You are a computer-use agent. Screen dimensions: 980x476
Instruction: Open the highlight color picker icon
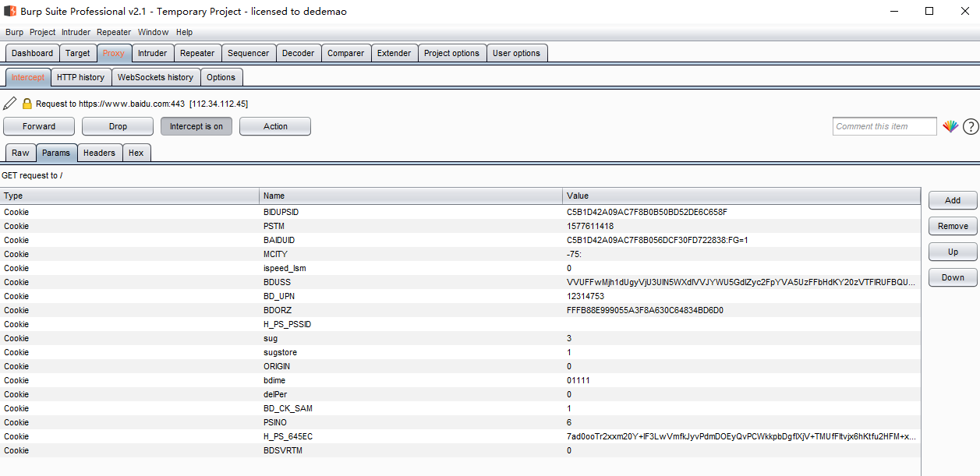tap(950, 126)
